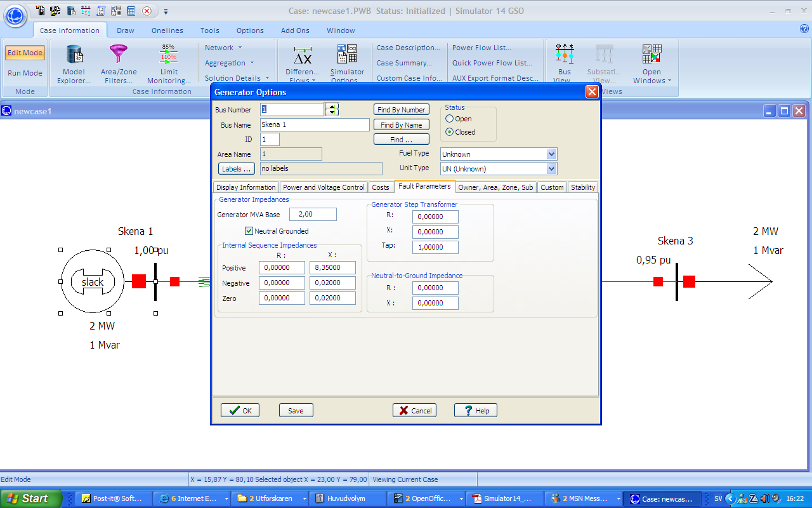This screenshot has width=812, height=508.
Task: Expand the Solution Details dropdown
Action: point(237,78)
